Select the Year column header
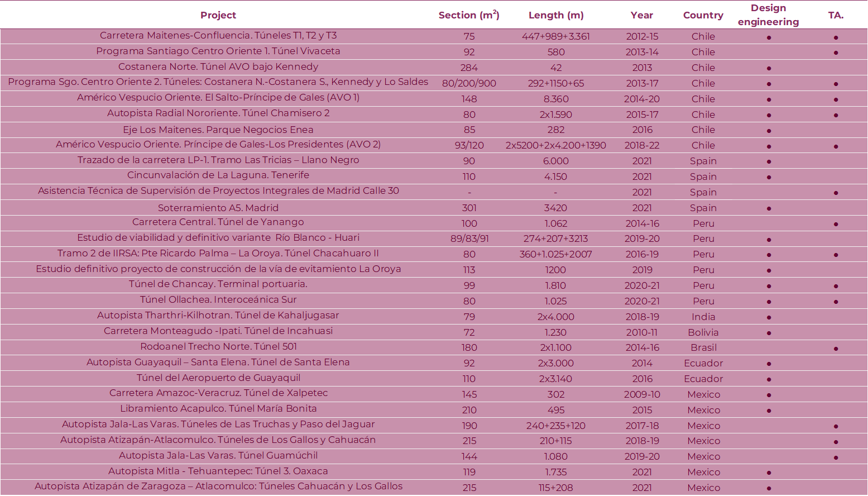Screen dimensions: 868x496 tap(641, 15)
